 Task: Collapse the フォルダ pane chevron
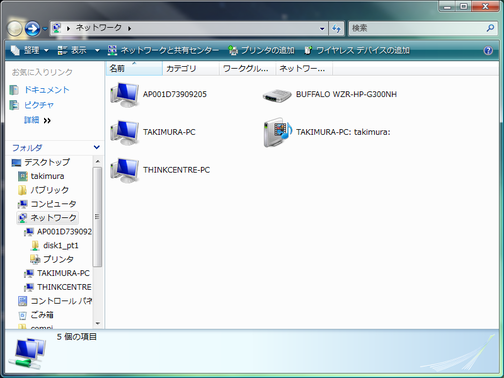97,147
